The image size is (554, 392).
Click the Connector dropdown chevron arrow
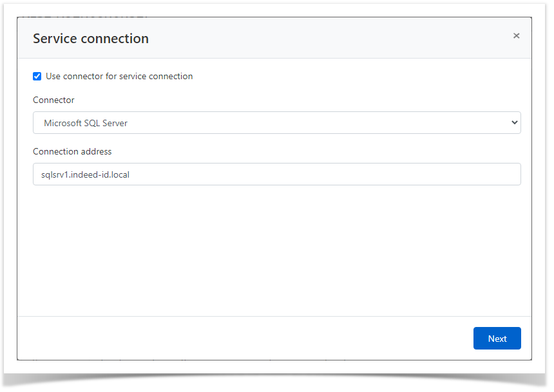click(513, 123)
